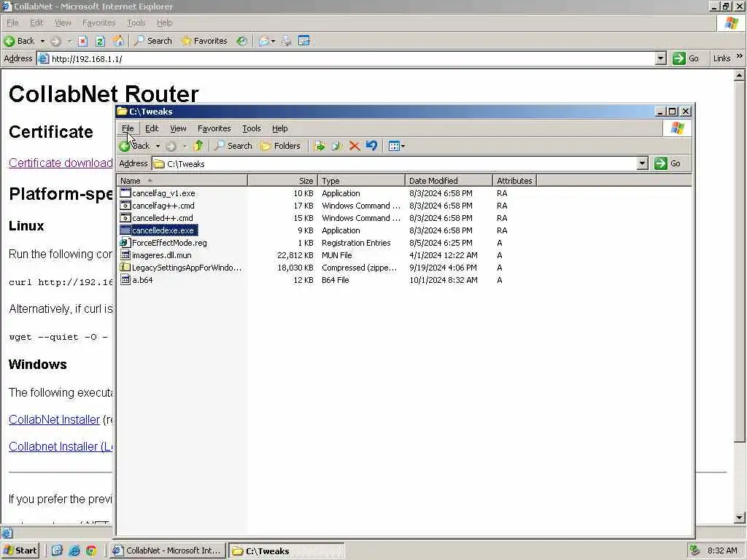
Task: Open the Windows Start menu
Action: click(20, 551)
